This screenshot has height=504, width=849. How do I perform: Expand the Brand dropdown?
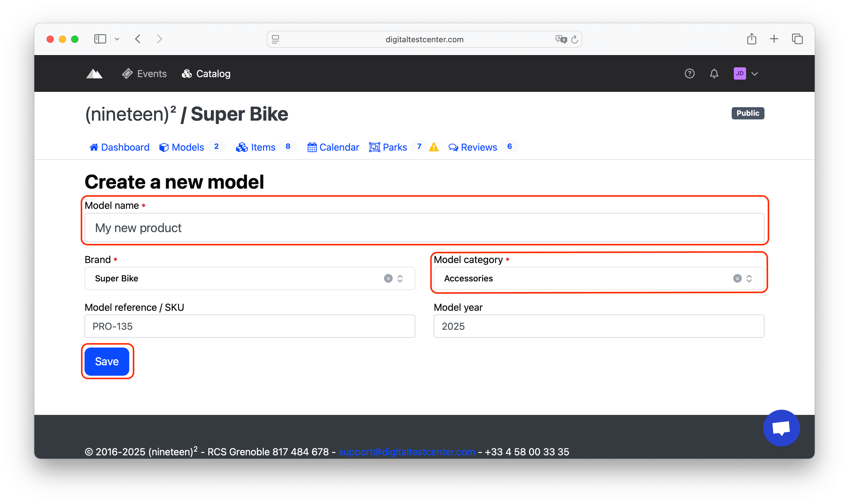click(400, 279)
